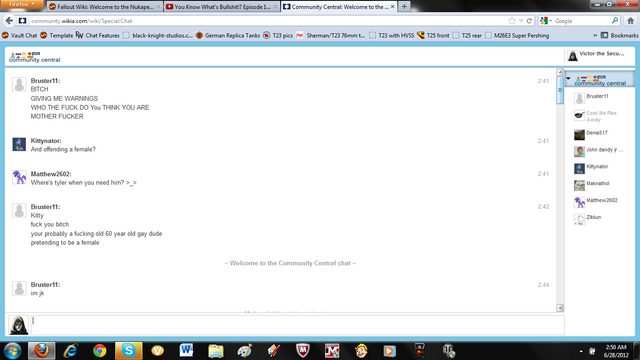Click the chat message input box
Viewport: 640px width, 360px height.
pyautogui.click(x=298, y=324)
